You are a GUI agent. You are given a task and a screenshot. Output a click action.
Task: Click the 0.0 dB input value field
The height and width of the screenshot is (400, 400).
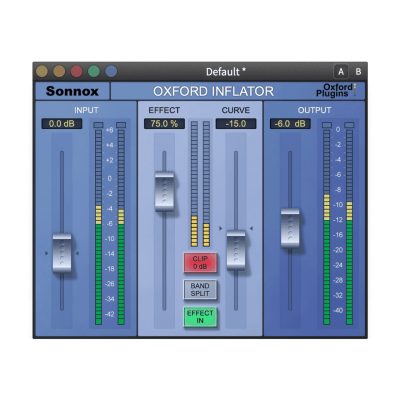(62, 124)
